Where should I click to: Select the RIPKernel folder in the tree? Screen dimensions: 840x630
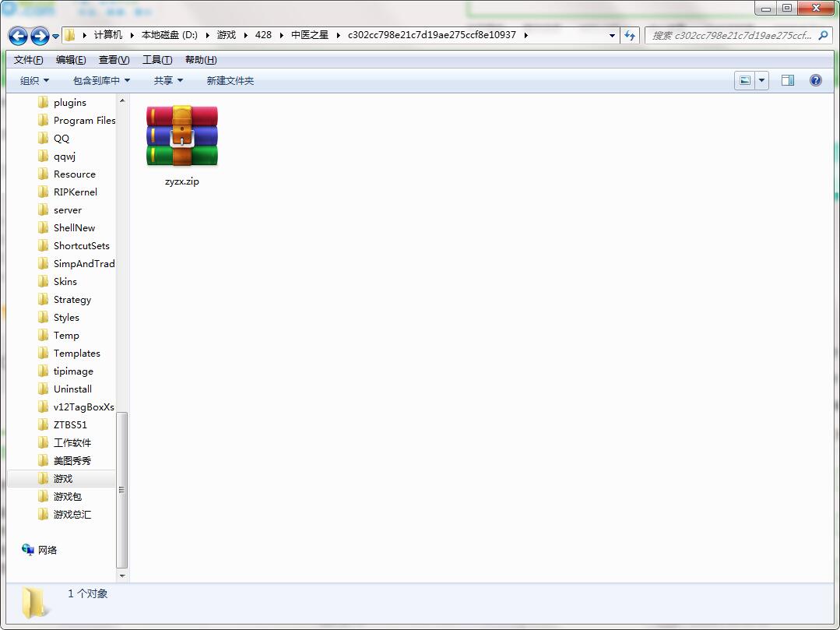[x=68, y=192]
